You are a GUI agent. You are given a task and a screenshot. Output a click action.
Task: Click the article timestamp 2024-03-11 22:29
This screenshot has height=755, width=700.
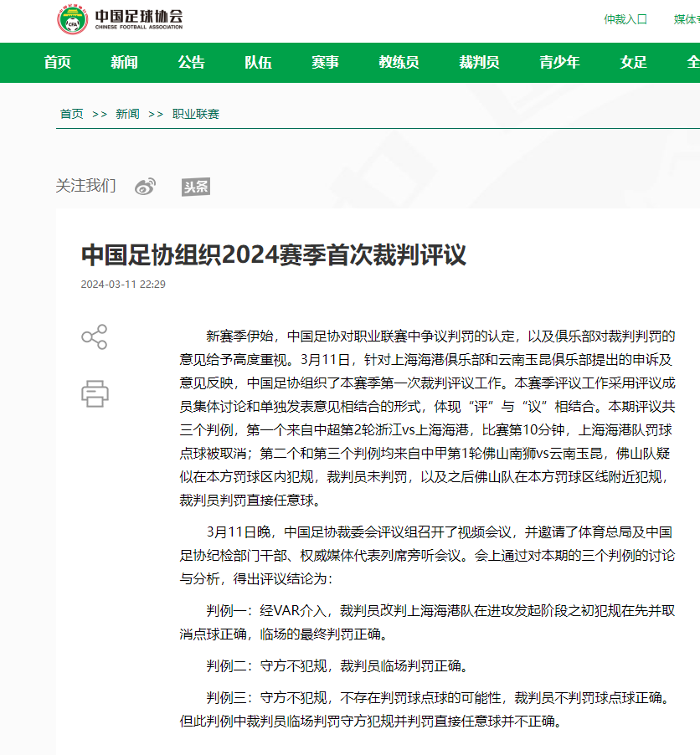tap(123, 285)
